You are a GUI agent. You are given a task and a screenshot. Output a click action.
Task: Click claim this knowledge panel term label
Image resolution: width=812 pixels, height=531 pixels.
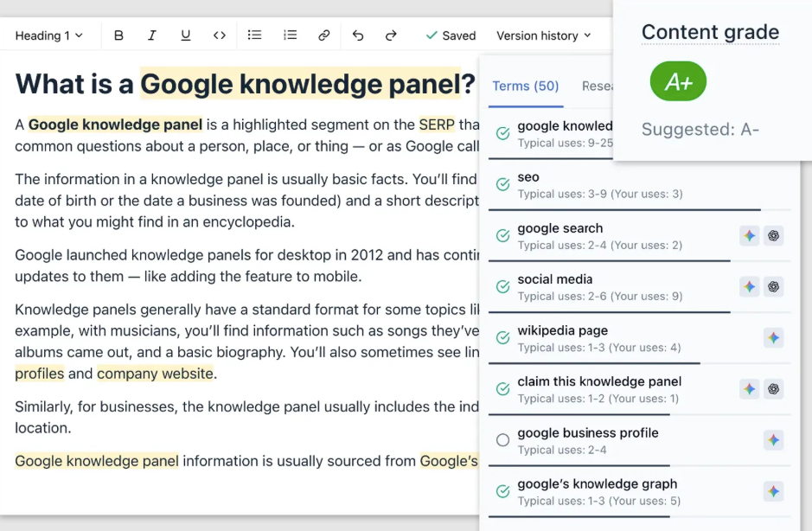tap(599, 381)
